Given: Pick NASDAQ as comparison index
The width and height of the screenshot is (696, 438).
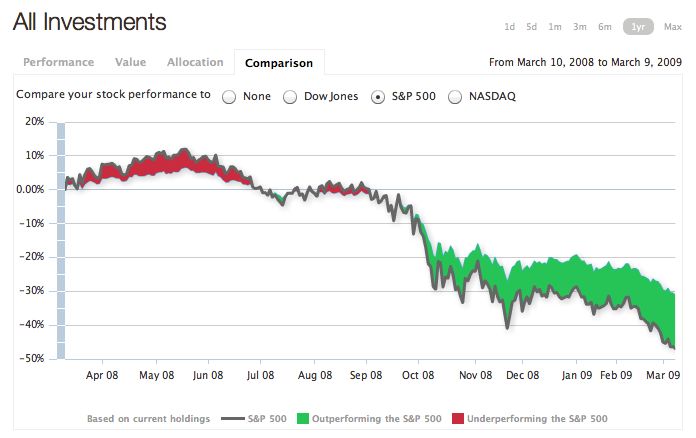Looking at the screenshot, I should tap(455, 97).
